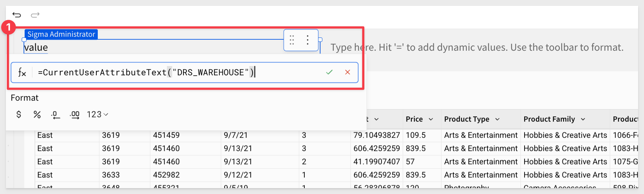Confirm formula with green checkmark

(329, 72)
